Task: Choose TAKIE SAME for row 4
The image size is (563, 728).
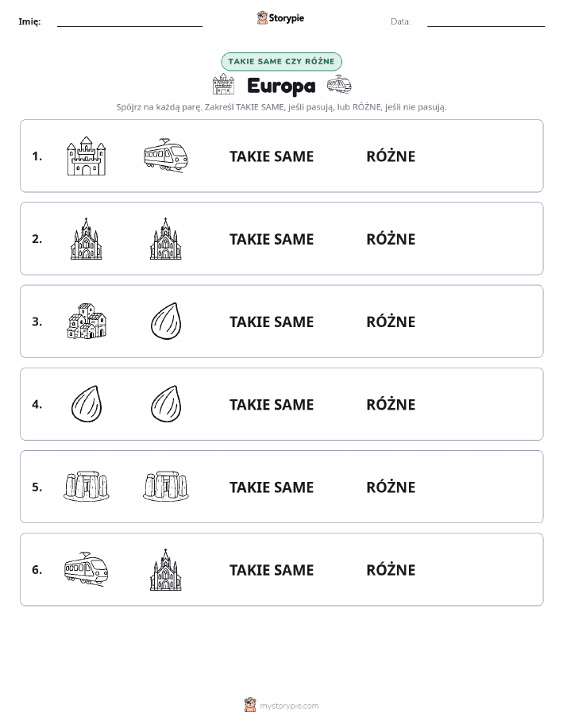Action: 272,404
